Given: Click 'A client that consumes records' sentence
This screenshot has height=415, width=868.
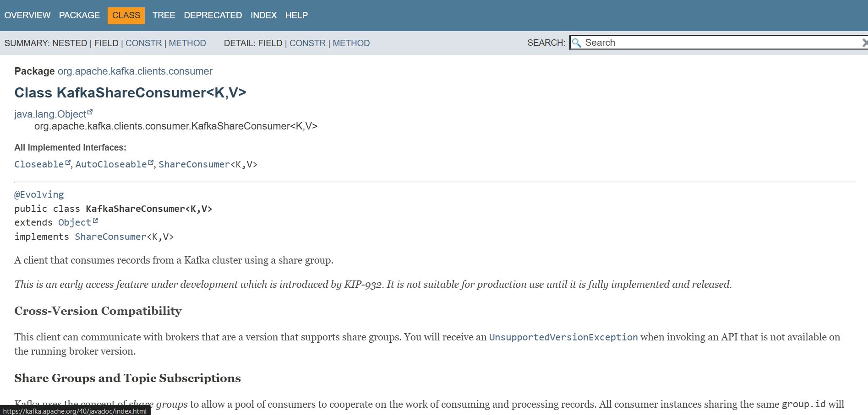Looking at the screenshot, I should [x=174, y=260].
